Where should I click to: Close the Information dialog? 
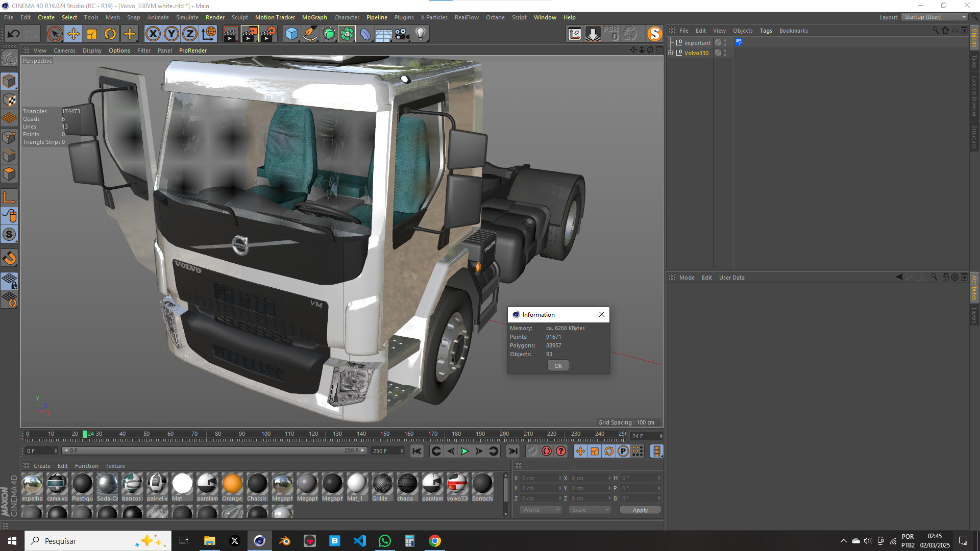pyautogui.click(x=602, y=314)
